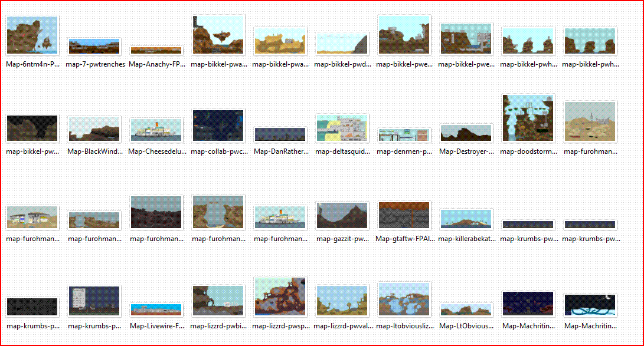Click the map-killerabekat island thumbnail
This screenshot has height=346, width=644.
pos(466,219)
